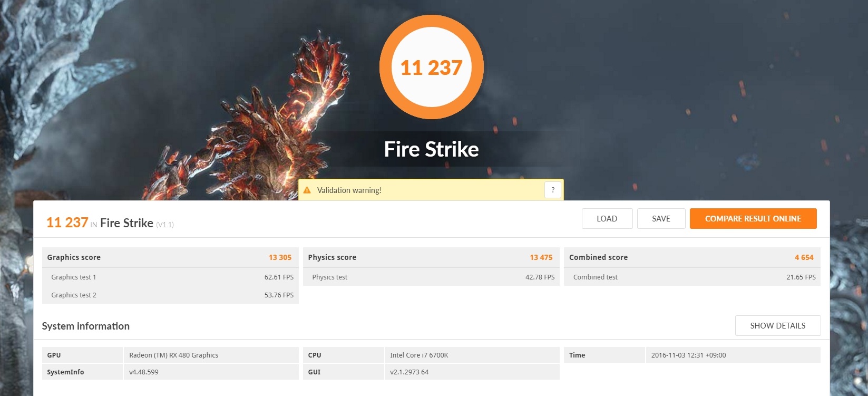The height and width of the screenshot is (396, 868).
Task: Click the SystemInfo label cell
Action: tap(82, 372)
